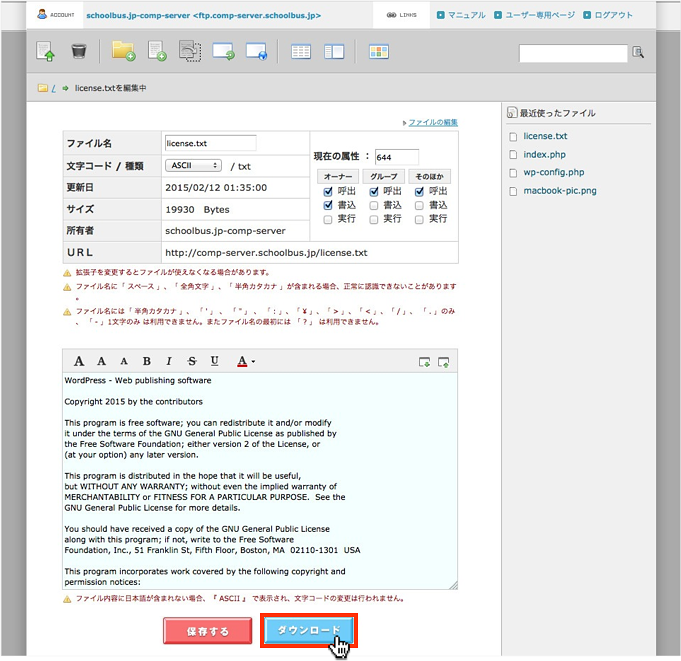The image size is (681, 661).
Task: Apply large font size A in editor
Action: 79,361
